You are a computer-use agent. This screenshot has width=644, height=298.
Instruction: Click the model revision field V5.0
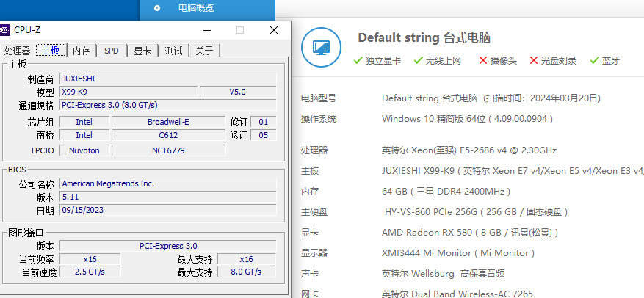tap(238, 92)
